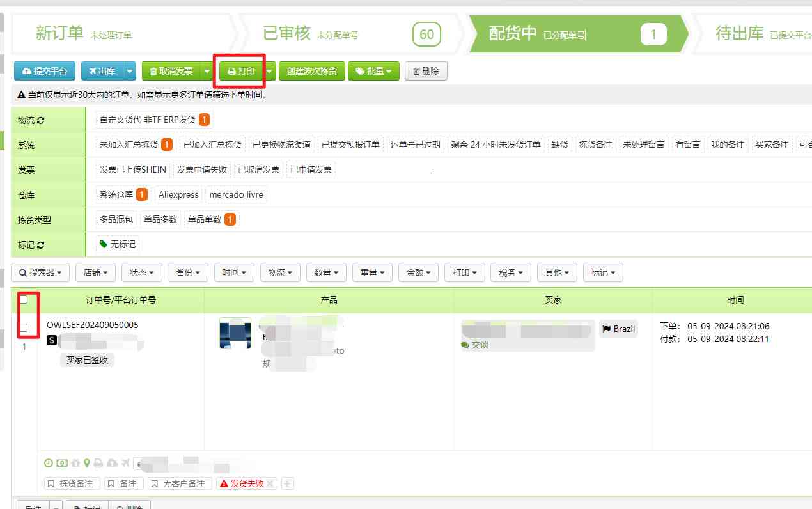Select the clock history icon below the order
Viewport: 812px width, 509px height.
click(x=49, y=462)
